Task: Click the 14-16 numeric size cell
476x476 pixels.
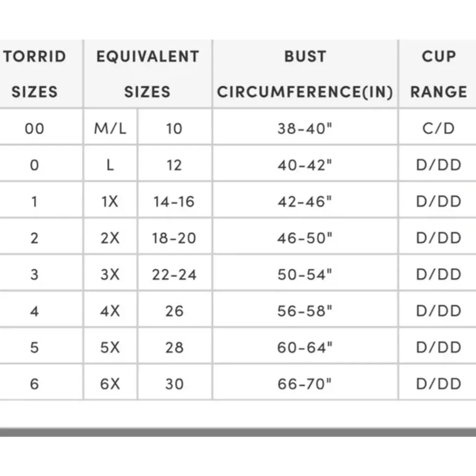Action: click(x=175, y=200)
